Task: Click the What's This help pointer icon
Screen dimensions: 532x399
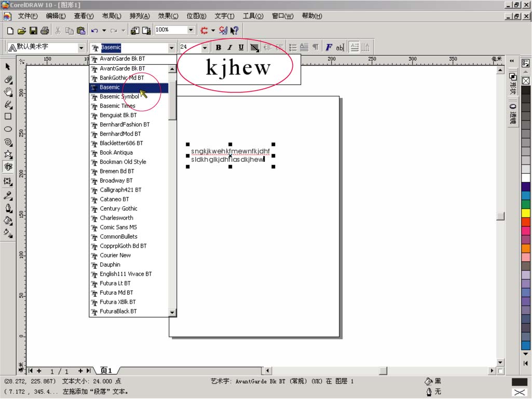Action: 235,31
